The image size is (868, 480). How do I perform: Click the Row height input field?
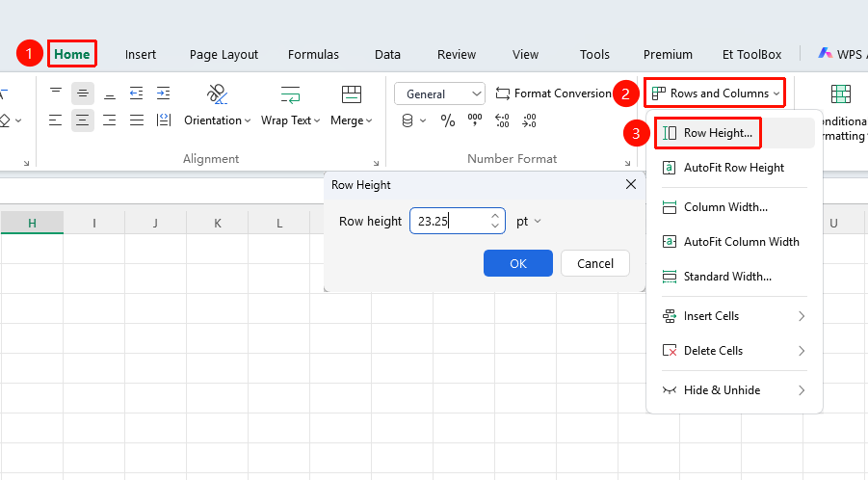[x=458, y=221]
